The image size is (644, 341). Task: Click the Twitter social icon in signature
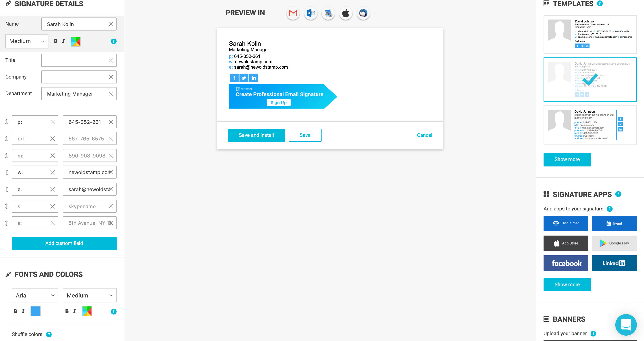[244, 78]
